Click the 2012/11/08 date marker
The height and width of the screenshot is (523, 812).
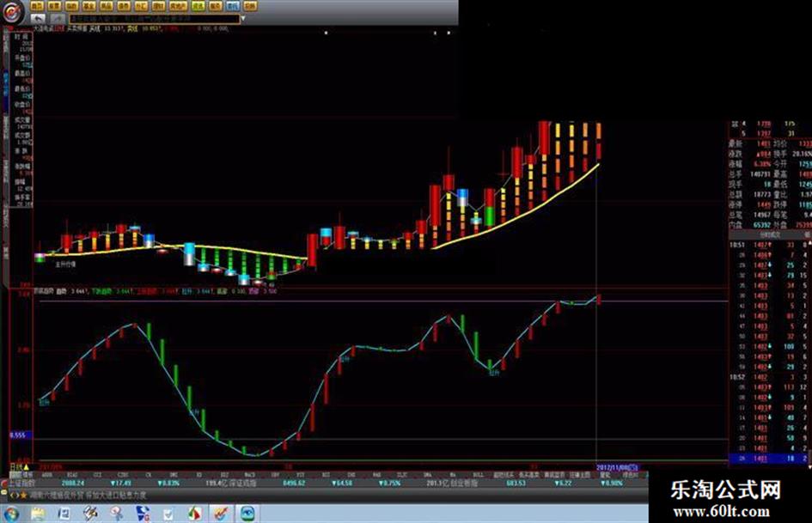618,467
